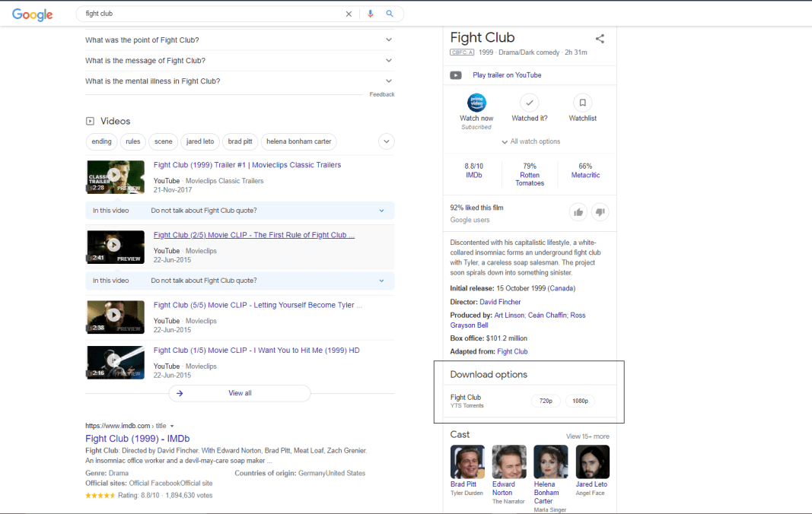
Task: Open the Fight Club (1999) - IMDb result
Action: [x=137, y=439]
